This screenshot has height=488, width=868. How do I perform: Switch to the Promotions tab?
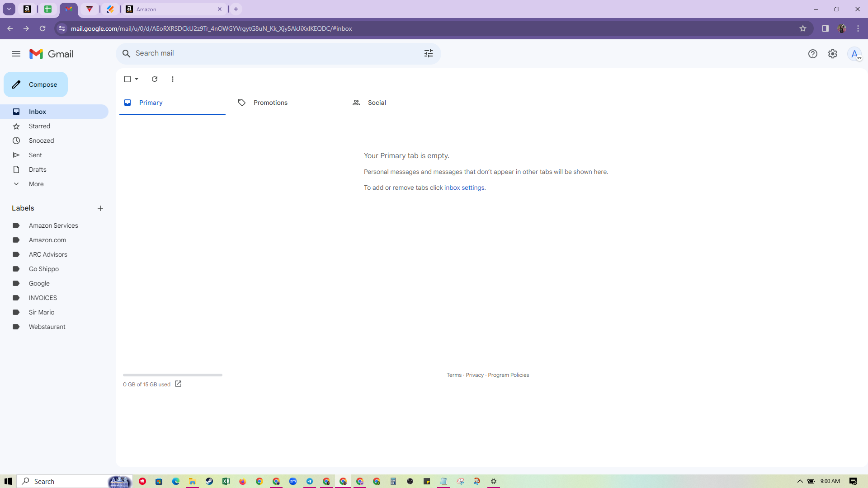[x=286, y=103]
